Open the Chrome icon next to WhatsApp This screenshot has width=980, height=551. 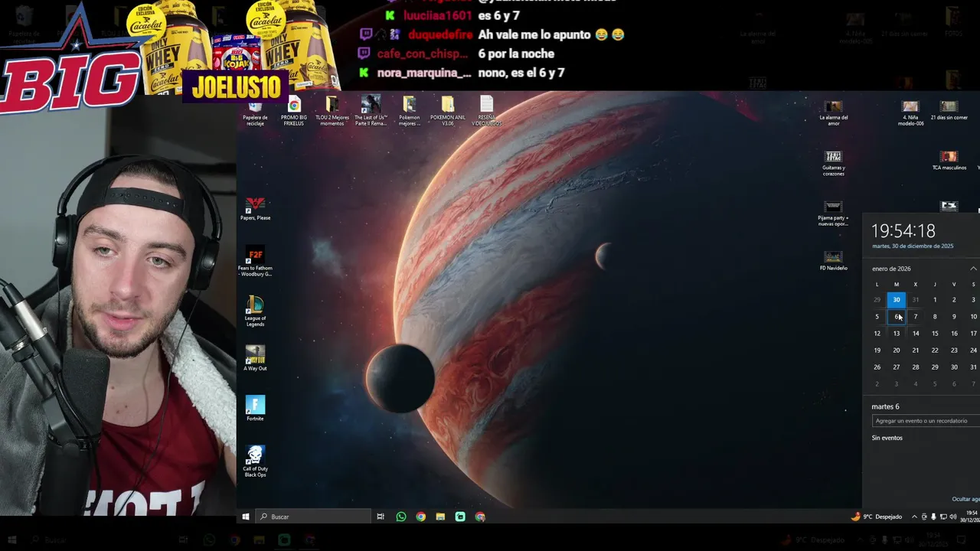tap(420, 517)
